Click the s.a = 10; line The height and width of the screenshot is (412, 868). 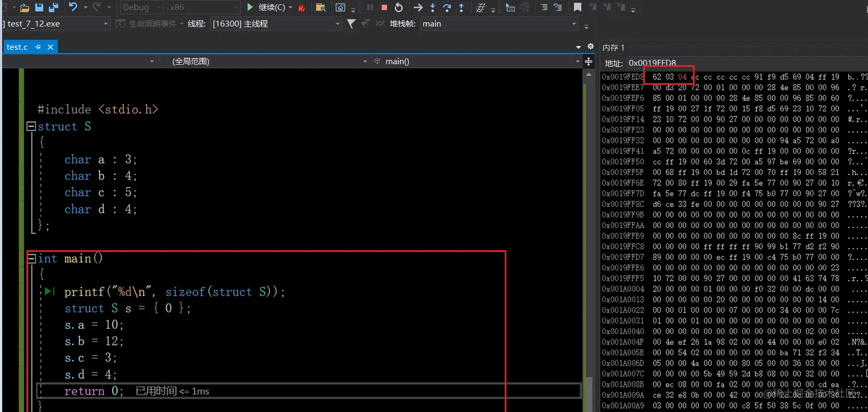click(x=94, y=325)
